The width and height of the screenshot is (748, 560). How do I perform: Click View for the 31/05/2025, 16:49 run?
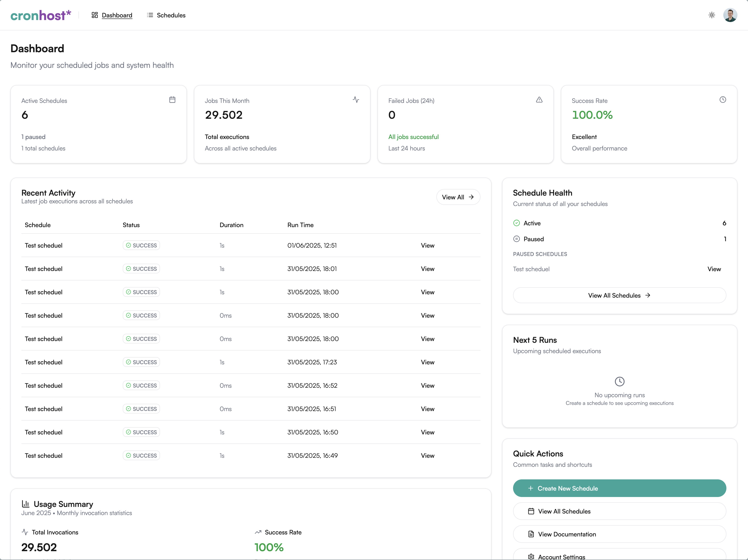pyautogui.click(x=427, y=456)
